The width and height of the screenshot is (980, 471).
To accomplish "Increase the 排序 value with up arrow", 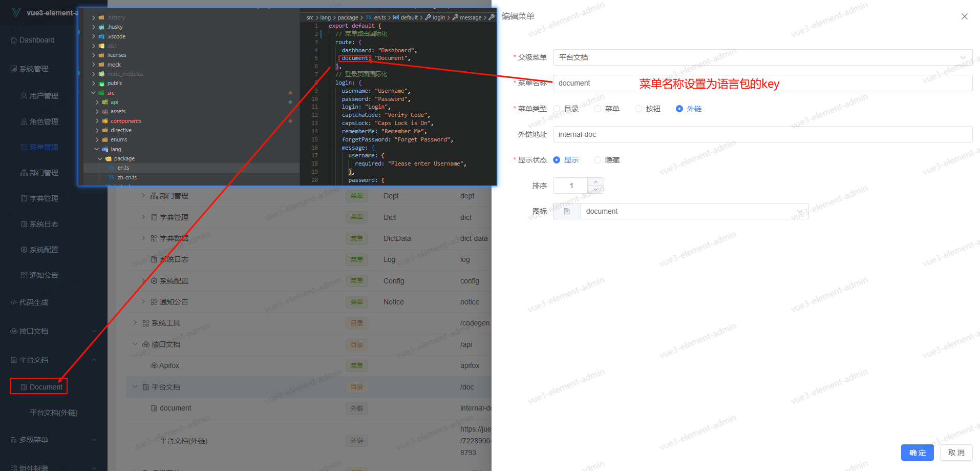I will [595, 182].
